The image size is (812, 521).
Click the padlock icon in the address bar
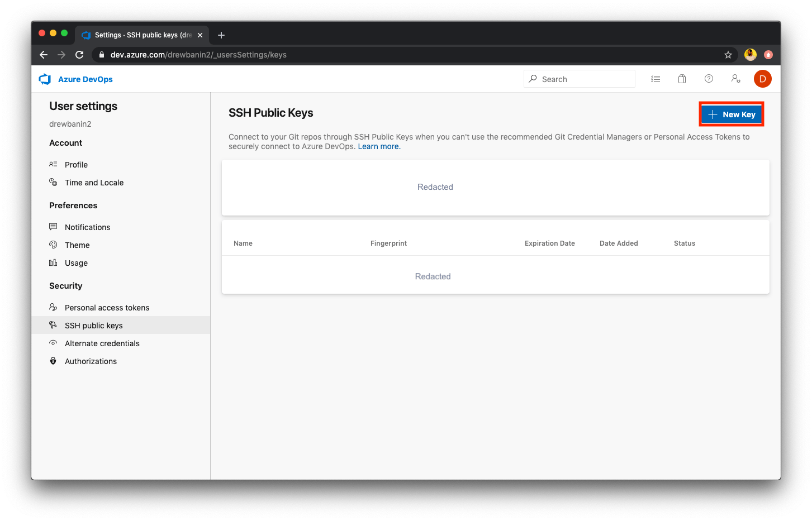click(101, 55)
